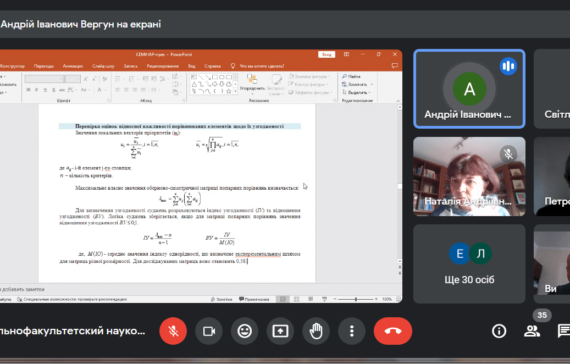The image size is (570, 364).
Task: Open the Слайд-шоу ribbon tab
Action: click(x=103, y=66)
